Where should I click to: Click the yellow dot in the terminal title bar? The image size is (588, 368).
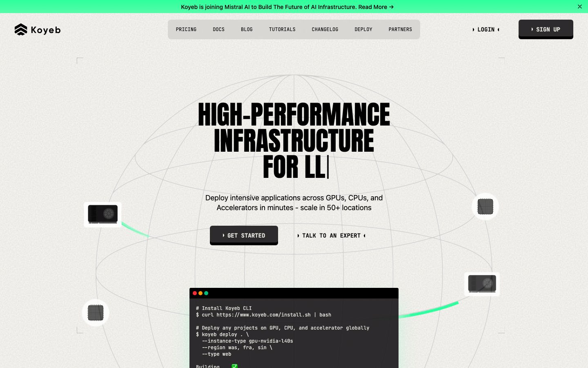click(200, 293)
